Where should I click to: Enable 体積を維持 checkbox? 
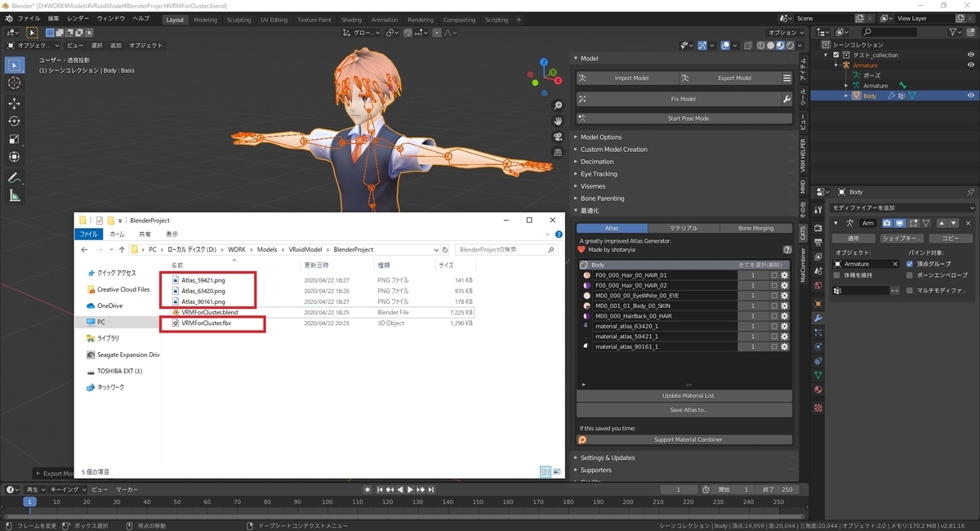(x=836, y=275)
